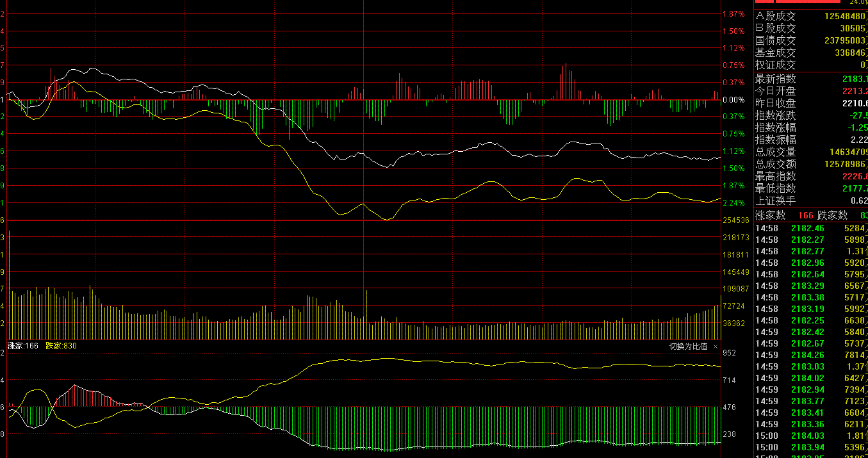
Task: Click the 0.00% baseline axis label
Action: [733, 100]
